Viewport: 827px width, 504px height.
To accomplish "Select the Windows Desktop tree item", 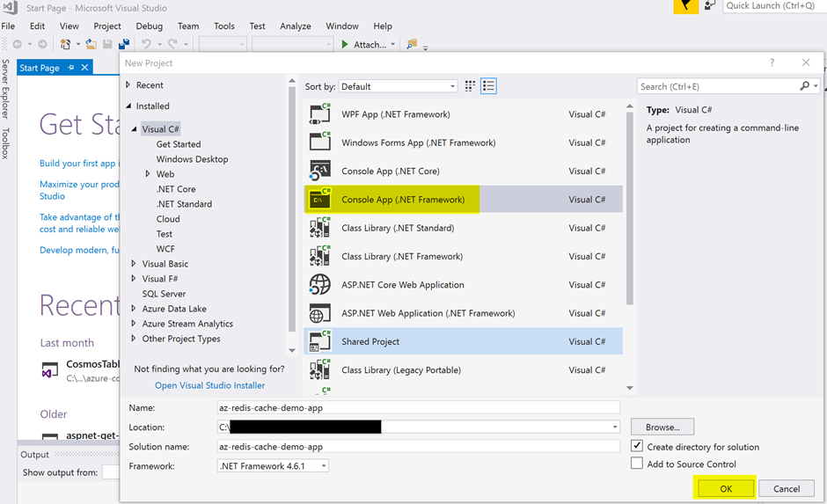I will (x=192, y=158).
